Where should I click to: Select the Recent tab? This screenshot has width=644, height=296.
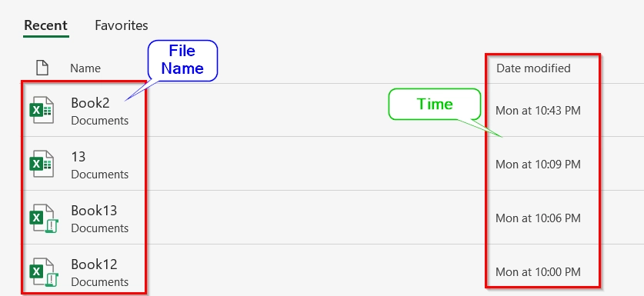click(45, 25)
